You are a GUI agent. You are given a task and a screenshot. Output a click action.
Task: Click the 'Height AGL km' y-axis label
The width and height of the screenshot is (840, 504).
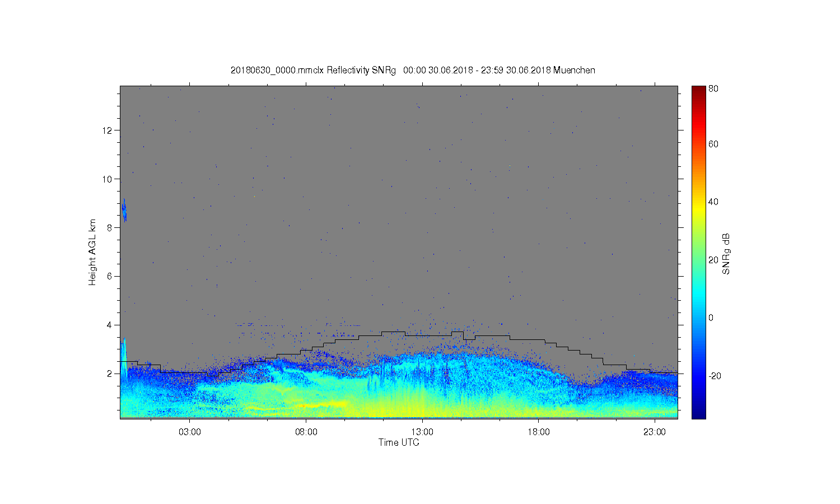click(92, 252)
